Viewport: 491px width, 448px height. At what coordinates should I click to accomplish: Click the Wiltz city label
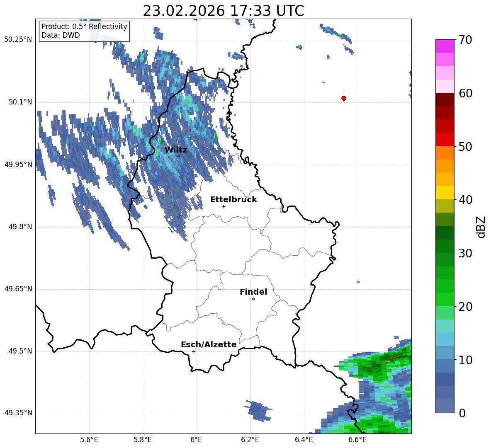[x=176, y=150]
